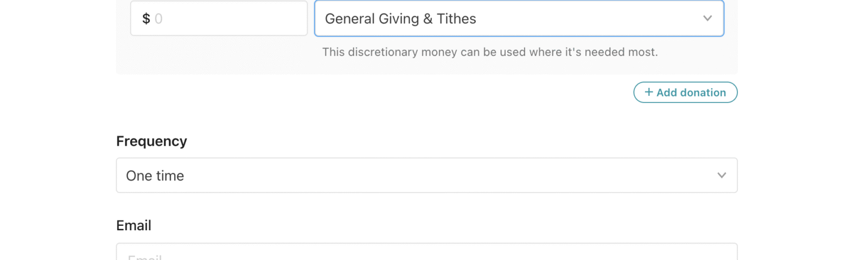
Task: Click the 'General Giving & Tithes' fund name
Action: click(400, 19)
